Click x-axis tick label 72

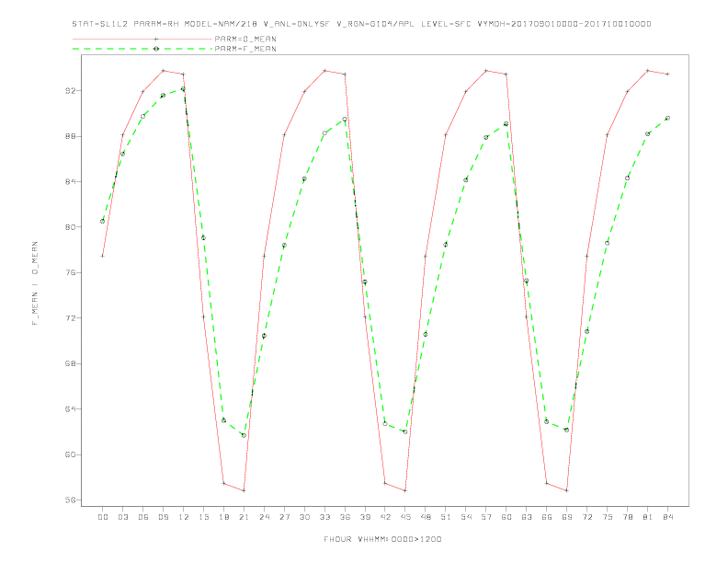pos(587,517)
